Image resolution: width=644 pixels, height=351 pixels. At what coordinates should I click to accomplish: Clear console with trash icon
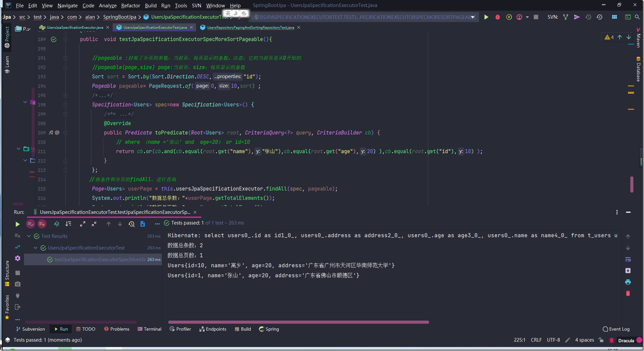tap(628, 293)
